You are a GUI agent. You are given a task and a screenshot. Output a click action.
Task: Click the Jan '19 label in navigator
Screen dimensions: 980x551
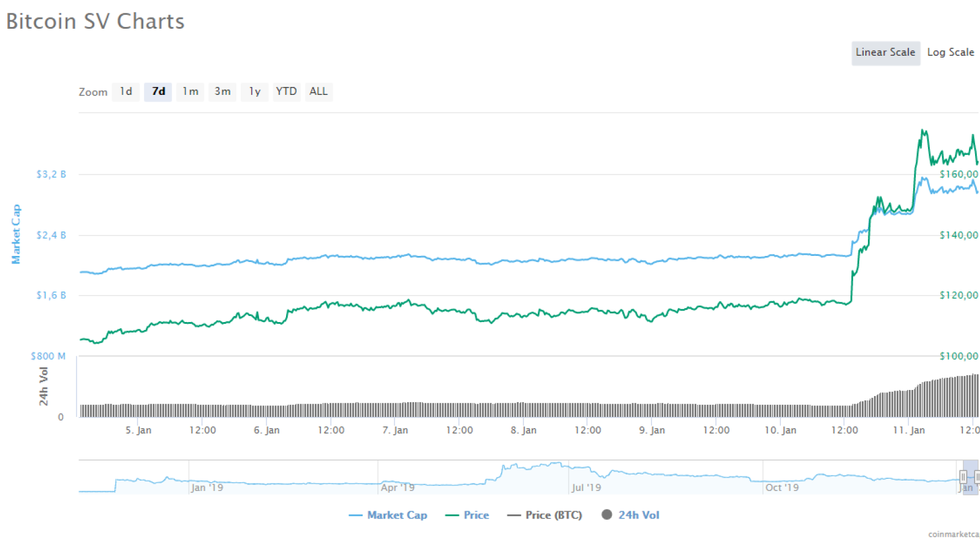coord(207,488)
